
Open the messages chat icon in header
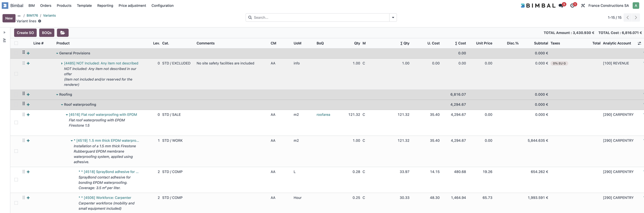pos(561,6)
